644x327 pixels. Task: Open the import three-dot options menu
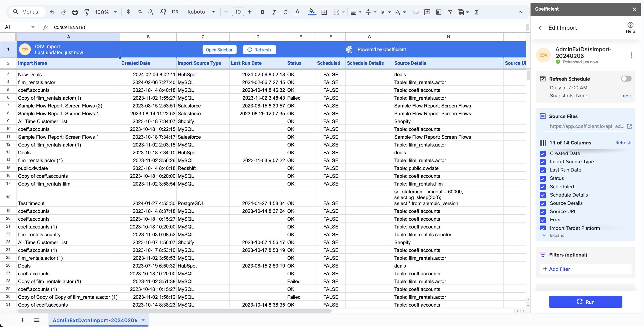(631, 55)
